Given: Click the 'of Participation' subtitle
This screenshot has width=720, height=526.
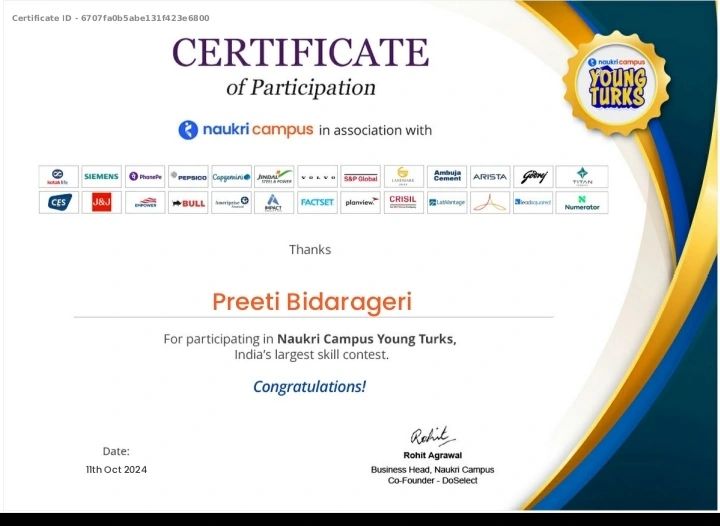Looking at the screenshot, I should point(301,87).
